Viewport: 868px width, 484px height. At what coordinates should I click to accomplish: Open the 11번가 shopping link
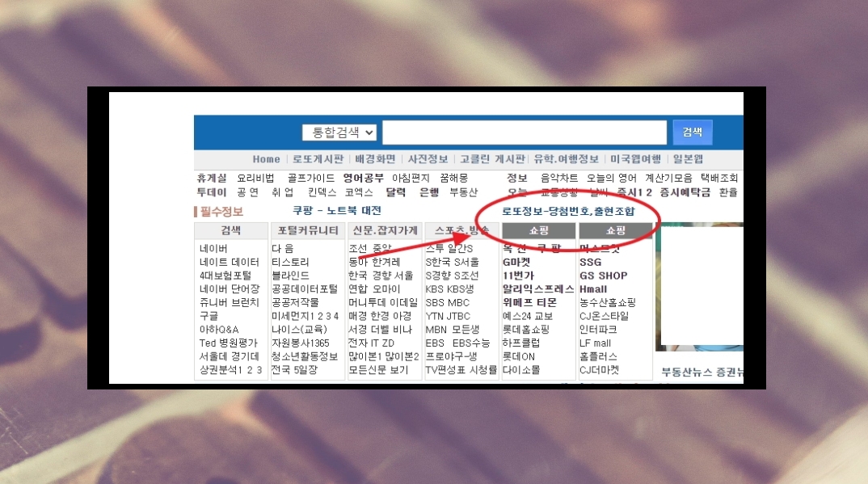(519, 276)
